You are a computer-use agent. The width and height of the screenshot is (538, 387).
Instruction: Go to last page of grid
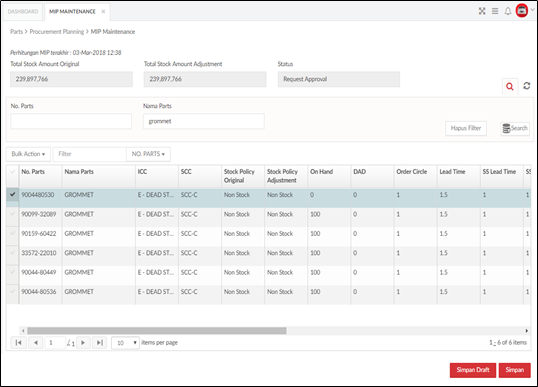(100, 342)
